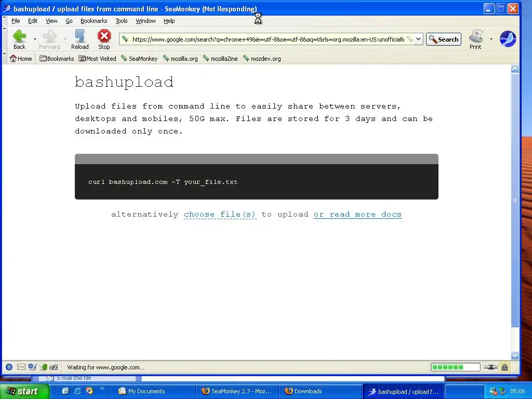Launch Internet Explorer from quick launch
532x399 pixels.
coord(78,391)
